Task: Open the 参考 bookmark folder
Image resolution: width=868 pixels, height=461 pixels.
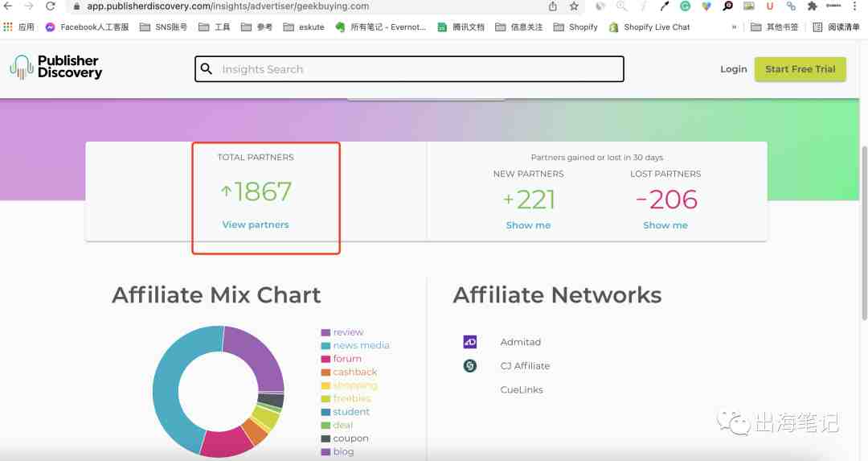Action: [256, 27]
